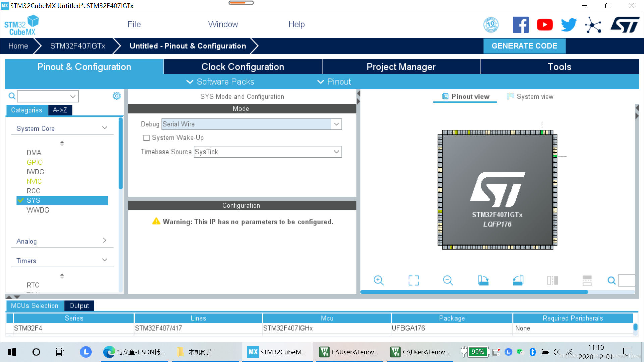644x362 pixels.
Task: Open the ST YouTube channel icon
Action: coord(544,25)
